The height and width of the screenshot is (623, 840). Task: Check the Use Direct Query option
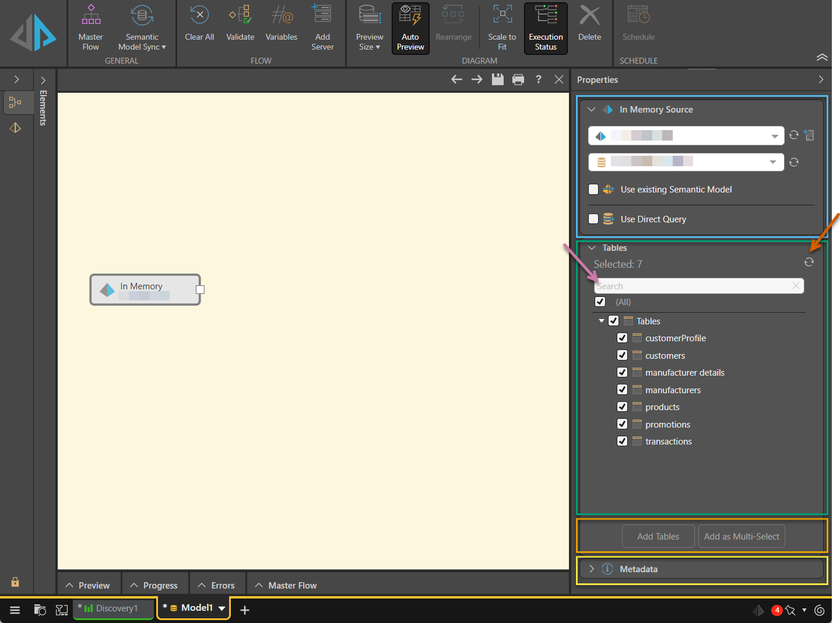tap(593, 219)
